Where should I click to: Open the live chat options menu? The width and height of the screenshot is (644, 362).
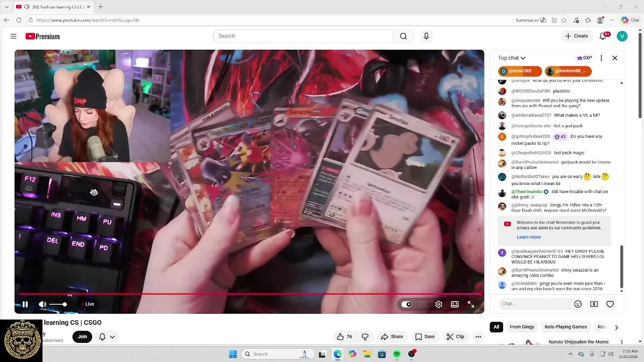click(x=601, y=58)
